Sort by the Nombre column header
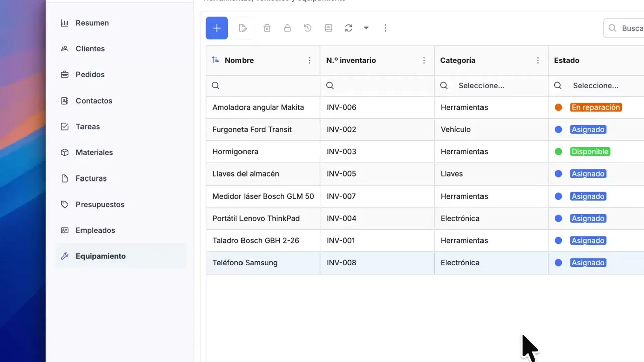This screenshot has width=644, height=362. [x=239, y=60]
